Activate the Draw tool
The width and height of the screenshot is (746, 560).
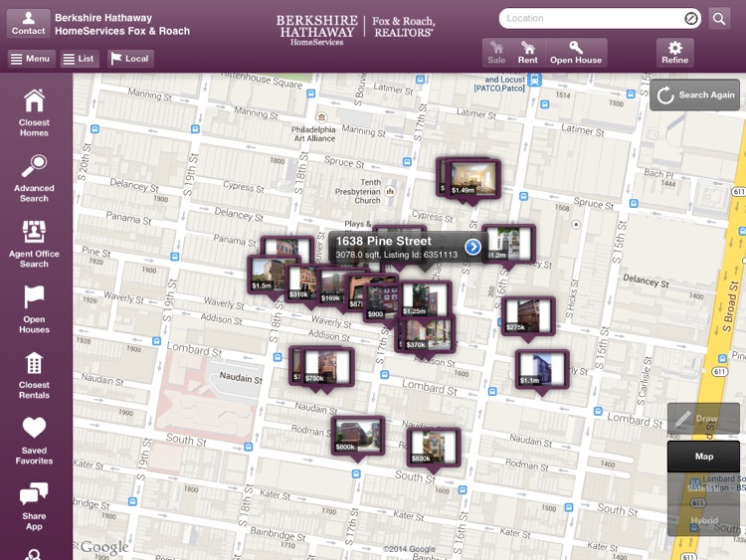point(703,419)
